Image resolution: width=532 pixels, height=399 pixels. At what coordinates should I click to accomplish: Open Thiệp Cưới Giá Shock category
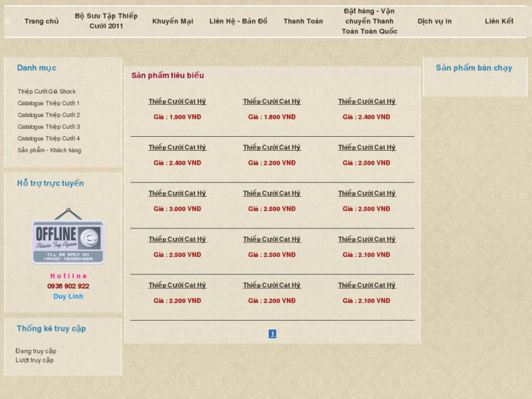point(47,92)
